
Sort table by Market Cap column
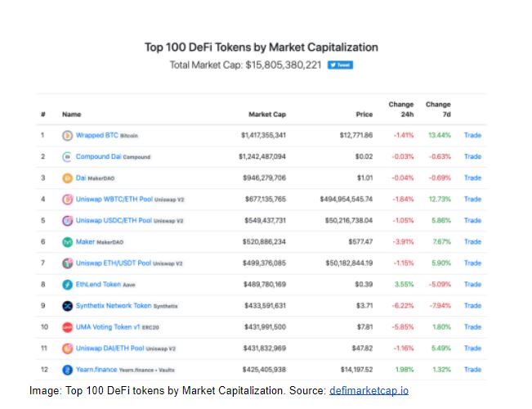click(266, 115)
